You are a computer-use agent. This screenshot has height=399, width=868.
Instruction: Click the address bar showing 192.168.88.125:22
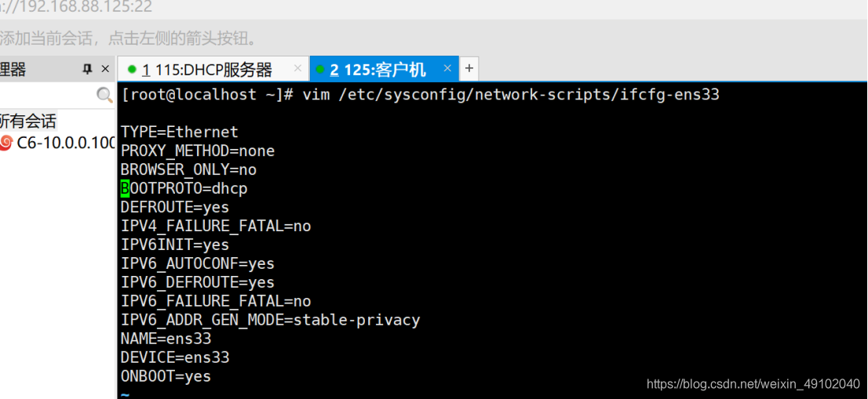click(x=76, y=7)
